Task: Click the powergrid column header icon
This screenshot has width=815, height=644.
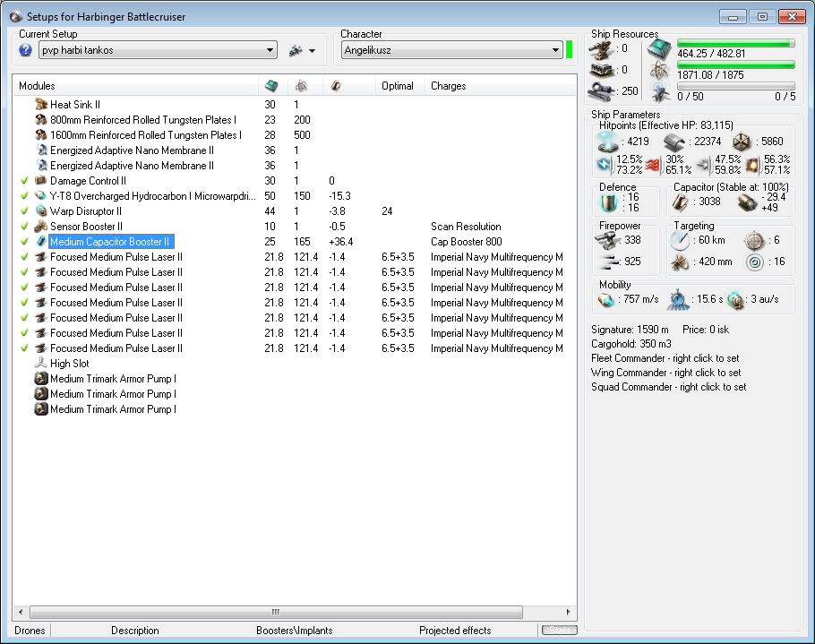Action: pyautogui.click(x=301, y=86)
